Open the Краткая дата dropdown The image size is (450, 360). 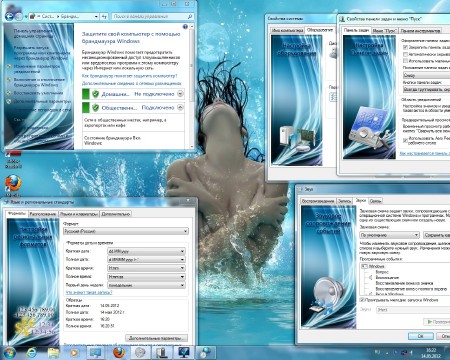click(146, 251)
